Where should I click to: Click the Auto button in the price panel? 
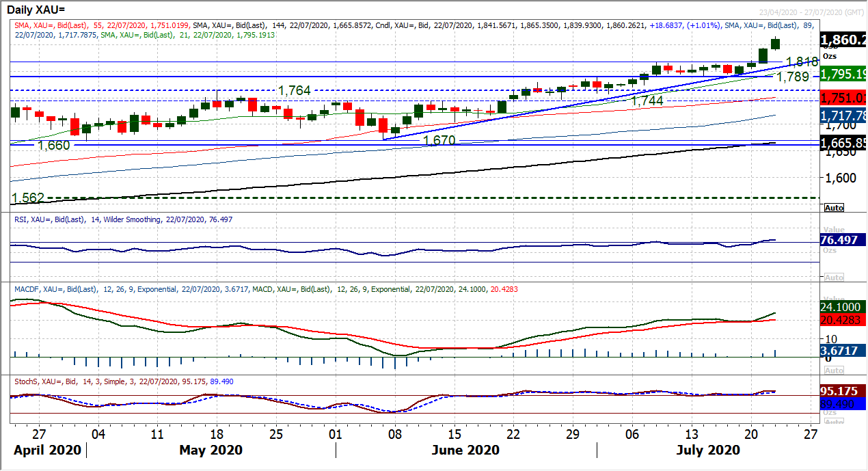834,207
